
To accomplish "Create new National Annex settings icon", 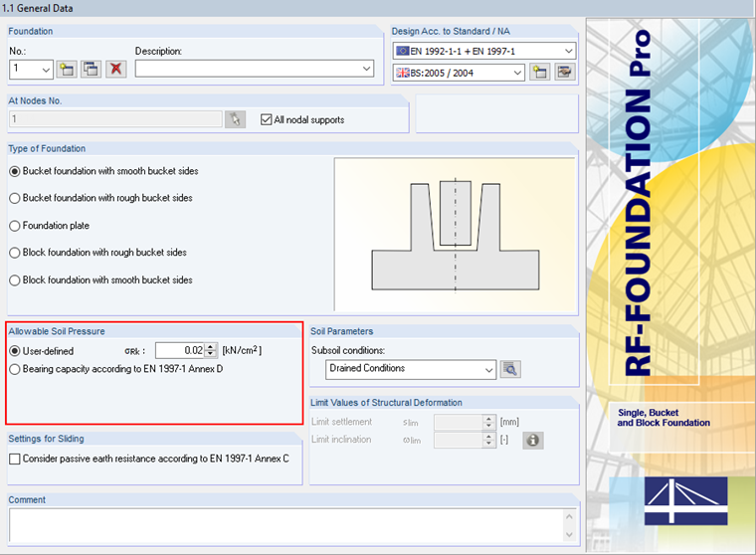I will (539, 73).
